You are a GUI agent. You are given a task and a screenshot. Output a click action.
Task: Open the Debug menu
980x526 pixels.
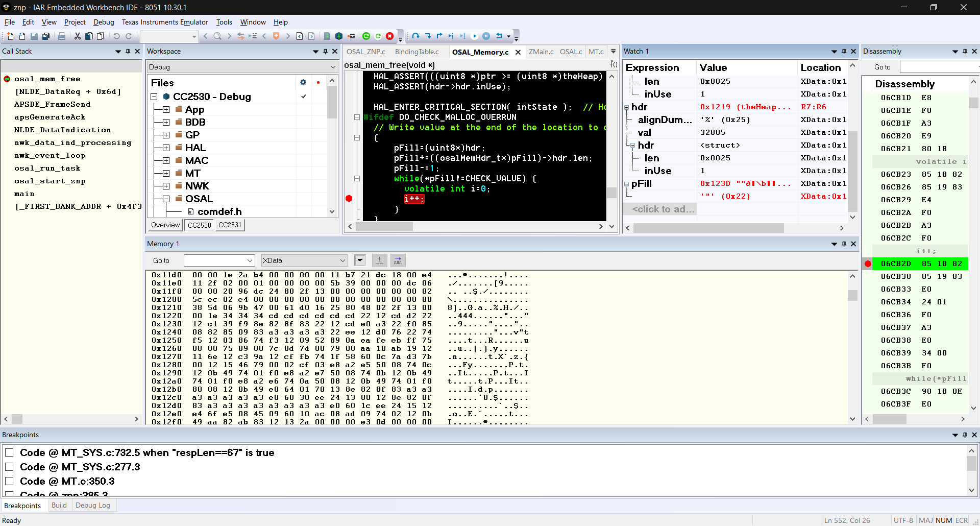coord(104,22)
